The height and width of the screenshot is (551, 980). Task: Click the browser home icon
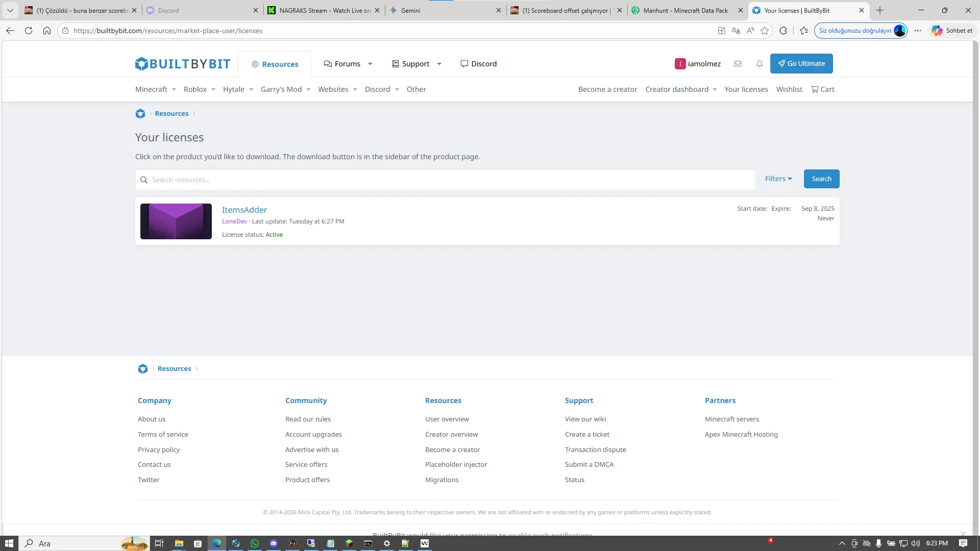(47, 31)
